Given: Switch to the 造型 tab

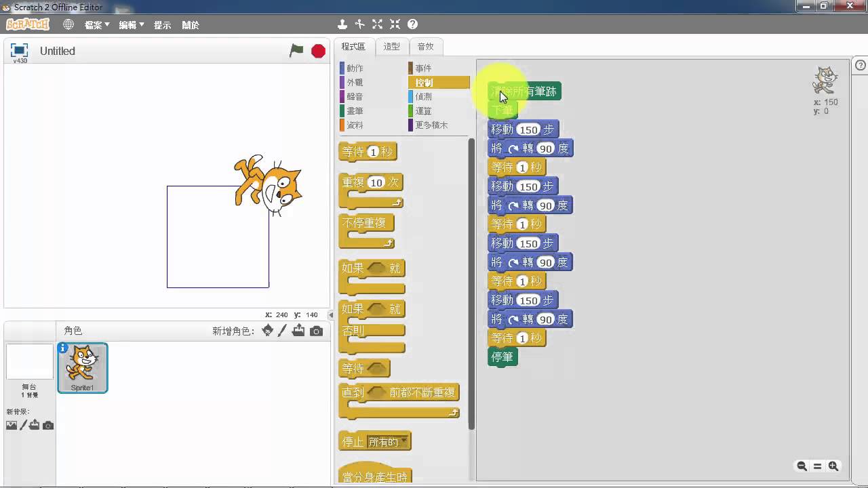Looking at the screenshot, I should [x=391, y=47].
